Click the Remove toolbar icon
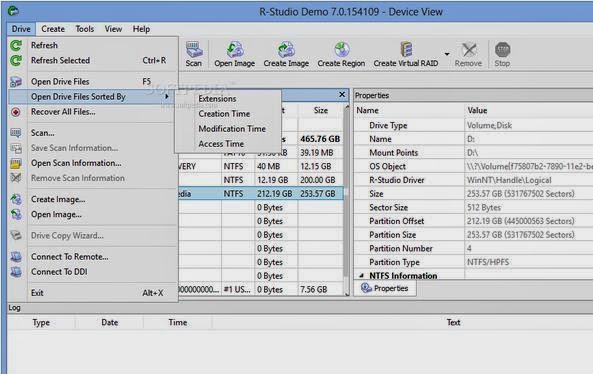The width and height of the screenshot is (593, 374). [x=469, y=50]
